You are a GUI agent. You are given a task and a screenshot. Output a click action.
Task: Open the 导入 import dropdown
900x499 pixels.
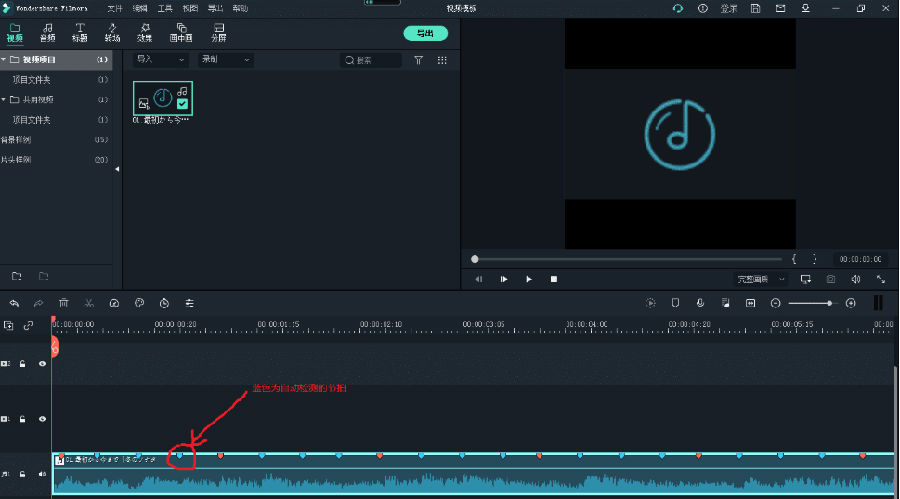point(160,60)
